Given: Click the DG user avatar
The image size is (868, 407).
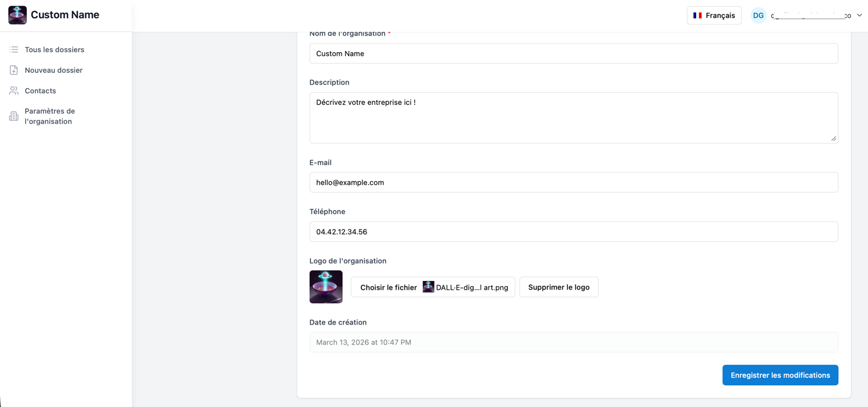Looking at the screenshot, I should click(x=758, y=15).
